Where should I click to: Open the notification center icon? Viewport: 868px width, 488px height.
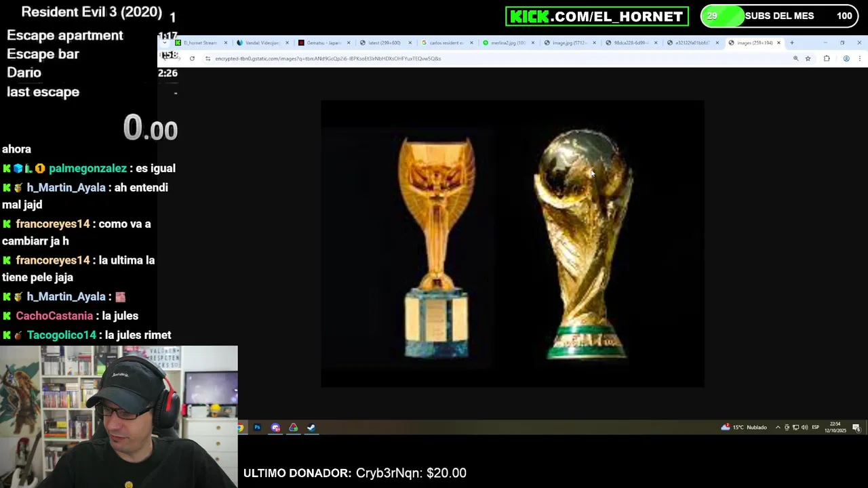(x=856, y=428)
